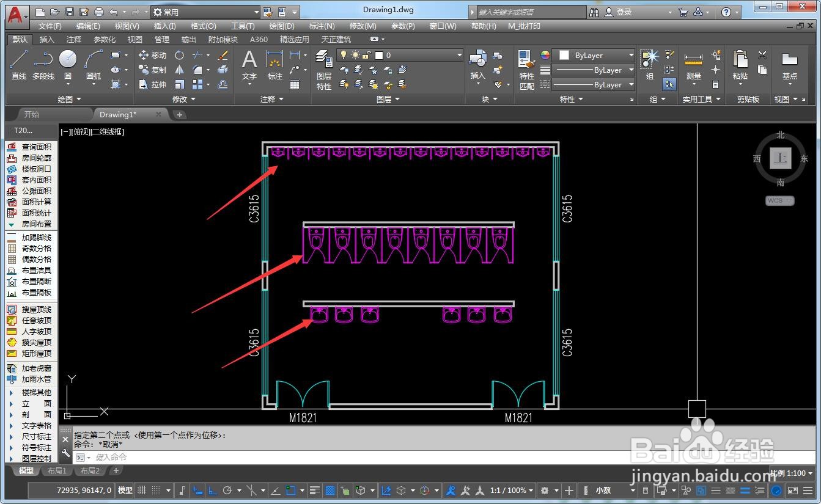Switch to the 注释 ribbon tab
This screenshot has height=504, width=821.
(74, 39)
